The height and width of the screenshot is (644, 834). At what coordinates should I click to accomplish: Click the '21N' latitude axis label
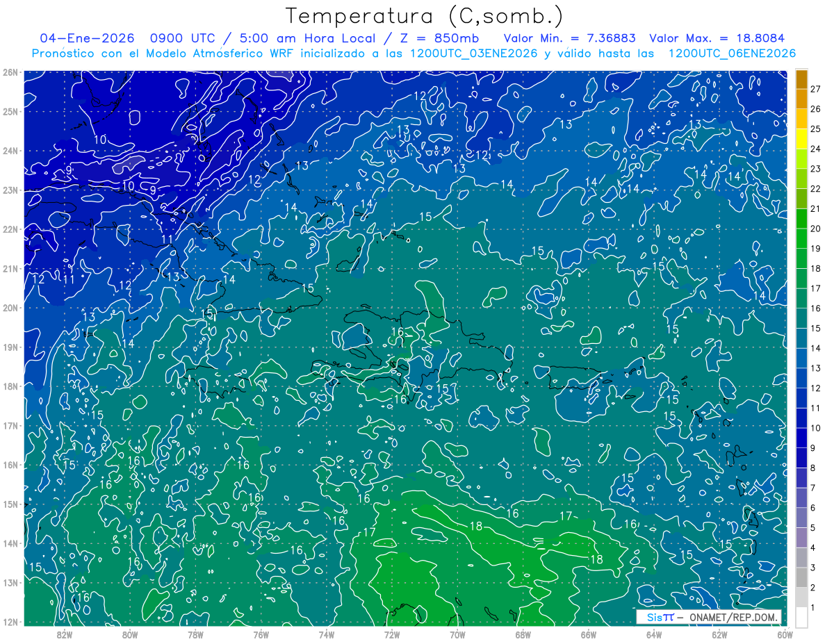(10, 268)
